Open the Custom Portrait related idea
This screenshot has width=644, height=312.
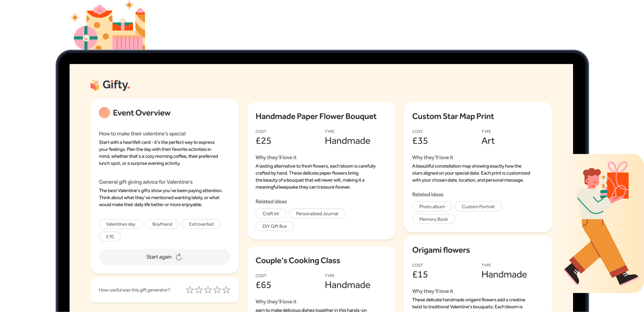[x=478, y=207]
